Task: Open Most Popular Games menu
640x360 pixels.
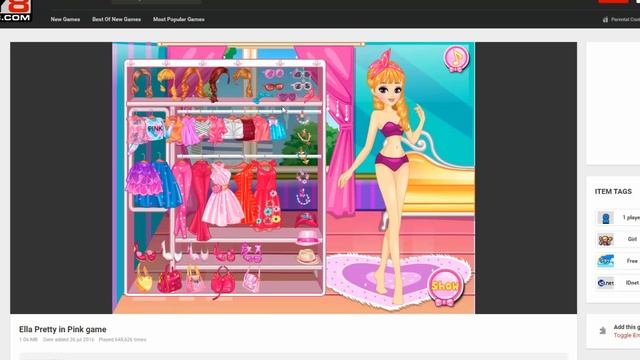Action: [179, 19]
